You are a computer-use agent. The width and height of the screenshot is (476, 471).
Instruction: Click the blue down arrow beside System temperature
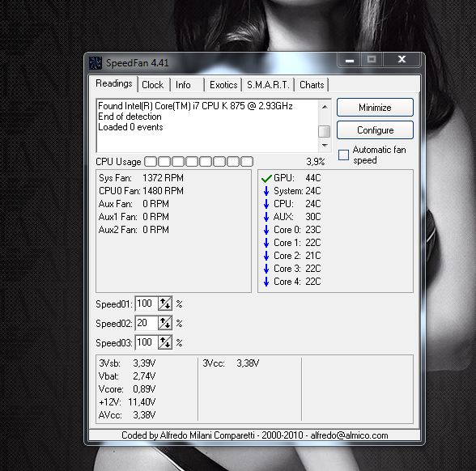pos(266,191)
